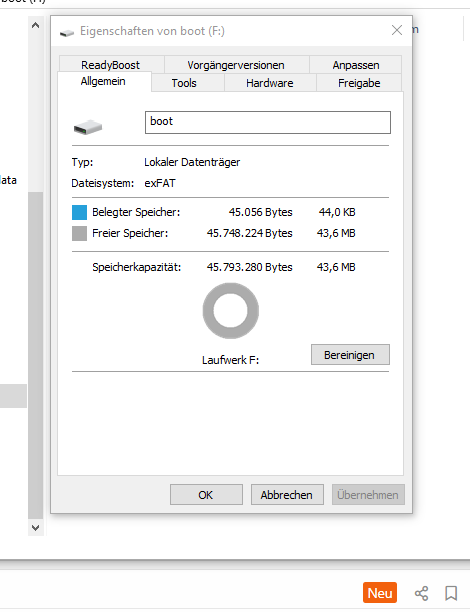Click the exFAT file system value
Image resolution: width=470 pixels, height=612 pixels.
coord(160,183)
